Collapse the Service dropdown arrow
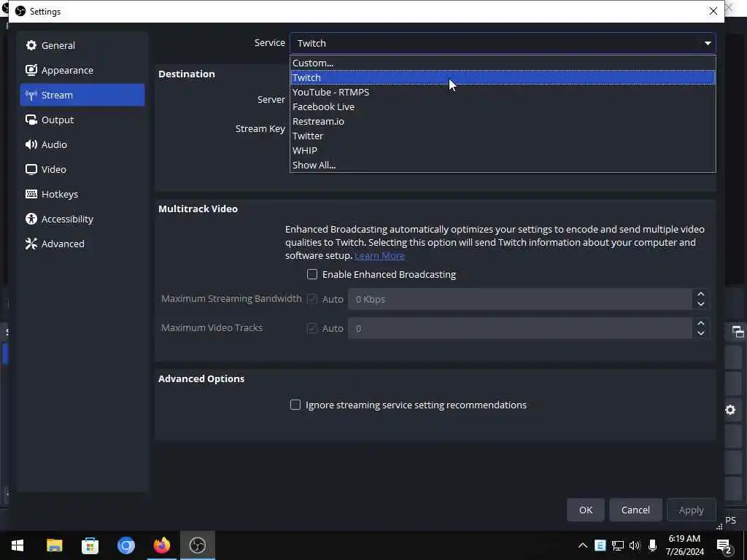Image resolution: width=747 pixels, height=560 pixels. tap(708, 43)
